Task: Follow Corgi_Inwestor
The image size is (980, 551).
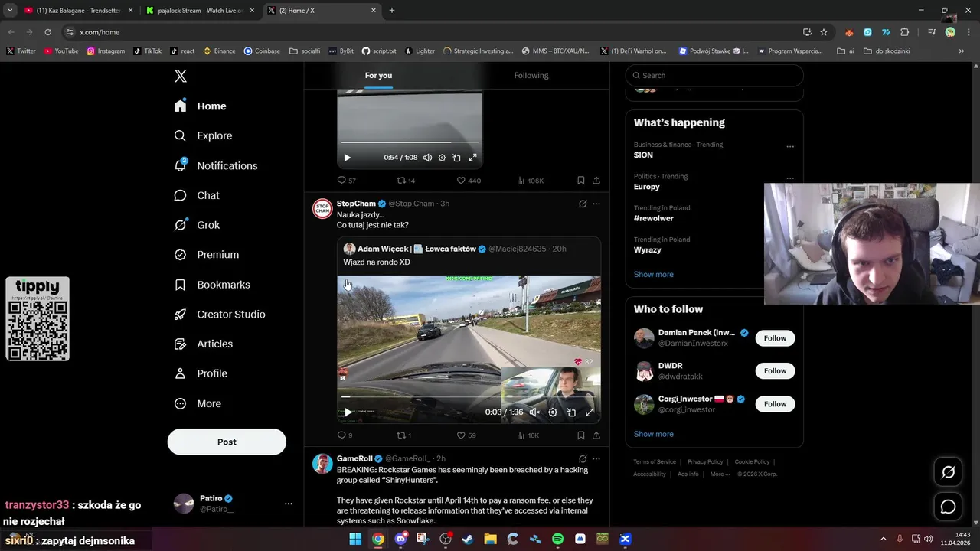Action: pos(775,404)
